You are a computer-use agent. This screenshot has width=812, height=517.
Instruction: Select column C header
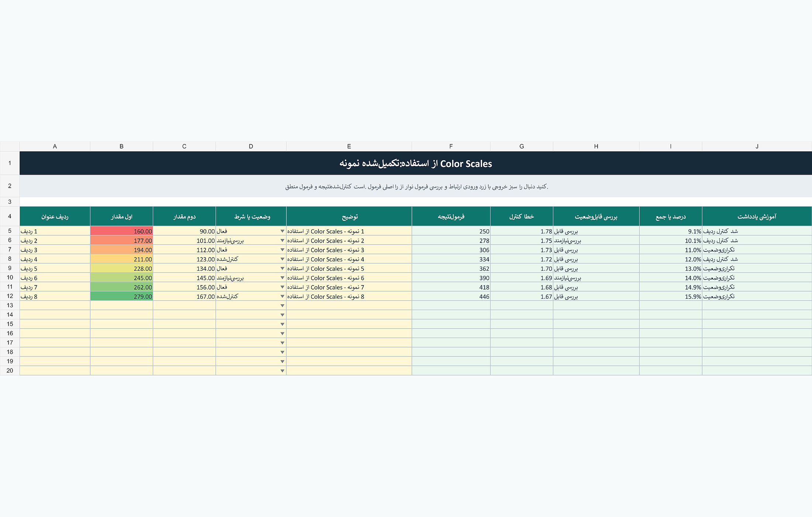184,146
